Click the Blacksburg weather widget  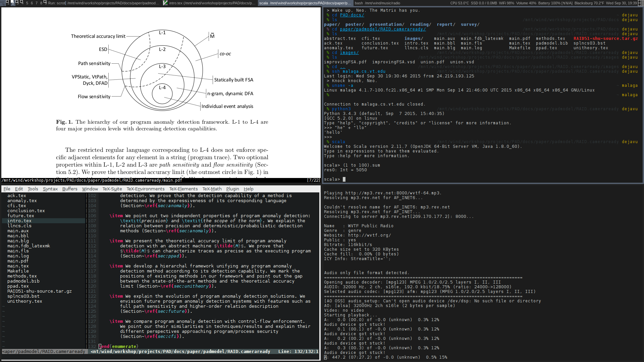589,3
